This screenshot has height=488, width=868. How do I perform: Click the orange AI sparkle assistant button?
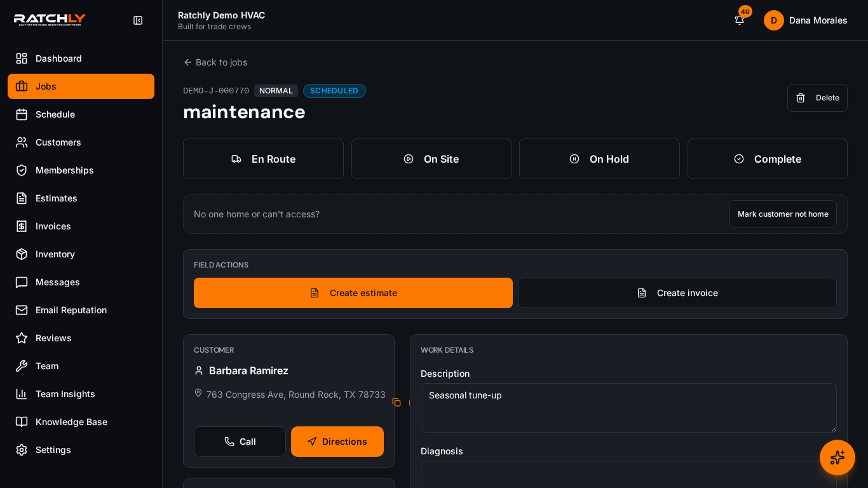click(x=837, y=457)
